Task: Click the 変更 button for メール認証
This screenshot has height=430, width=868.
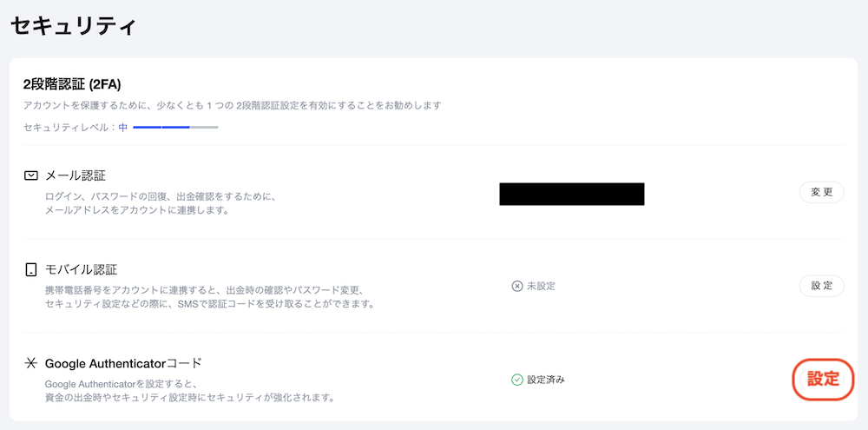Action: click(821, 192)
